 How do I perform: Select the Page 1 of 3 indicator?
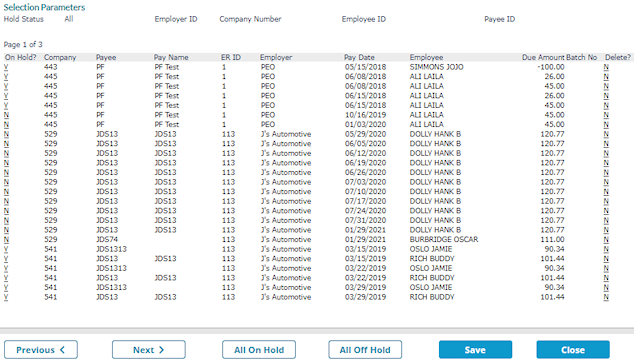pyautogui.click(x=23, y=44)
